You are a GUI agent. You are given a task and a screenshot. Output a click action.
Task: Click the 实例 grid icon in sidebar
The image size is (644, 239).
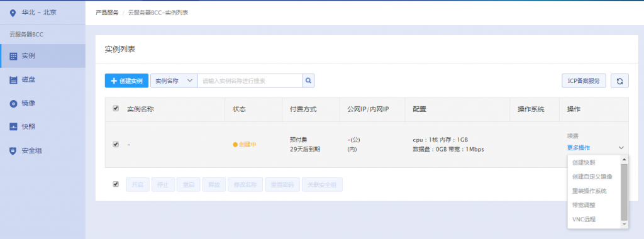coord(13,56)
